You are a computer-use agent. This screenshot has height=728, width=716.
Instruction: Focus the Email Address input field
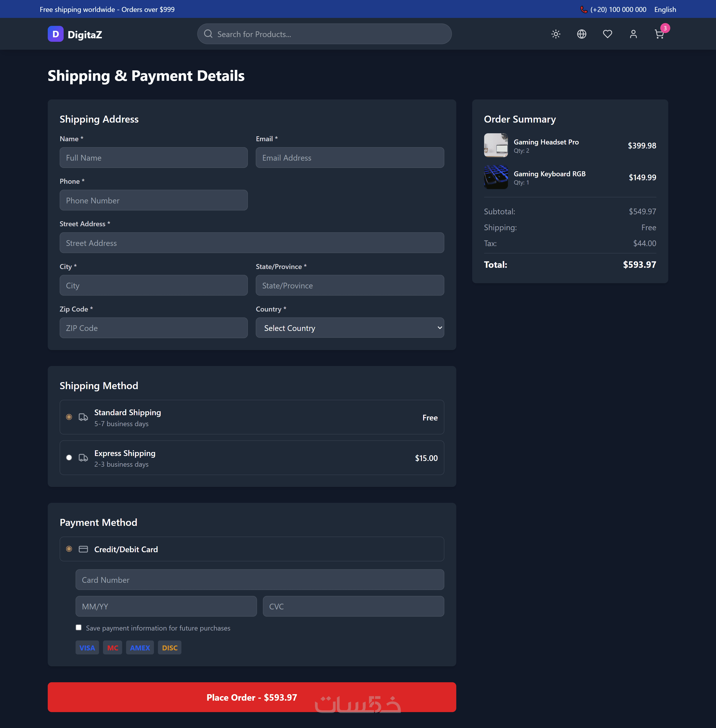point(350,158)
